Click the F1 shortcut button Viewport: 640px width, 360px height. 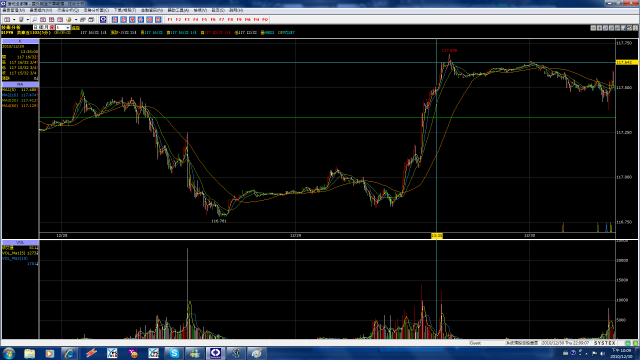(x=170, y=19)
